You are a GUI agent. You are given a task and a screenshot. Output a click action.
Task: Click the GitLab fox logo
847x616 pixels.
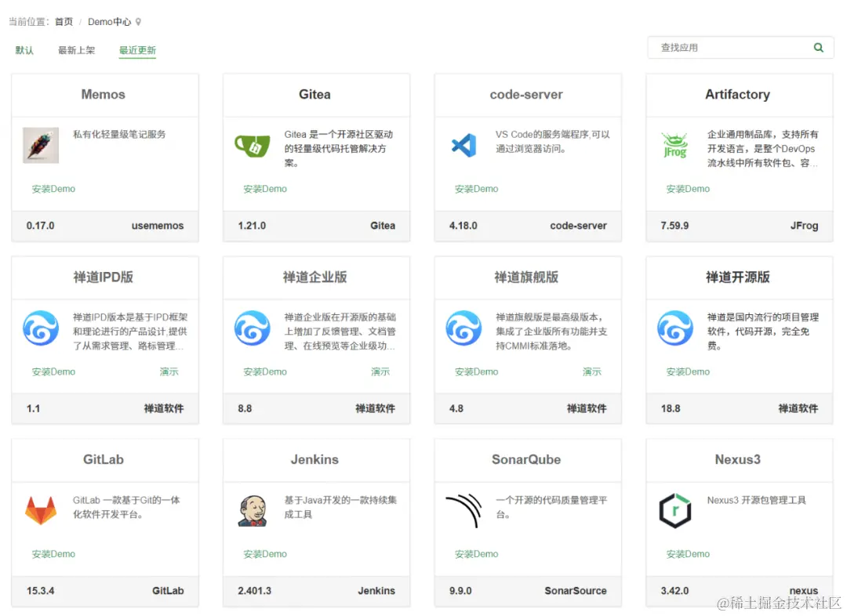click(x=40, y=510)
